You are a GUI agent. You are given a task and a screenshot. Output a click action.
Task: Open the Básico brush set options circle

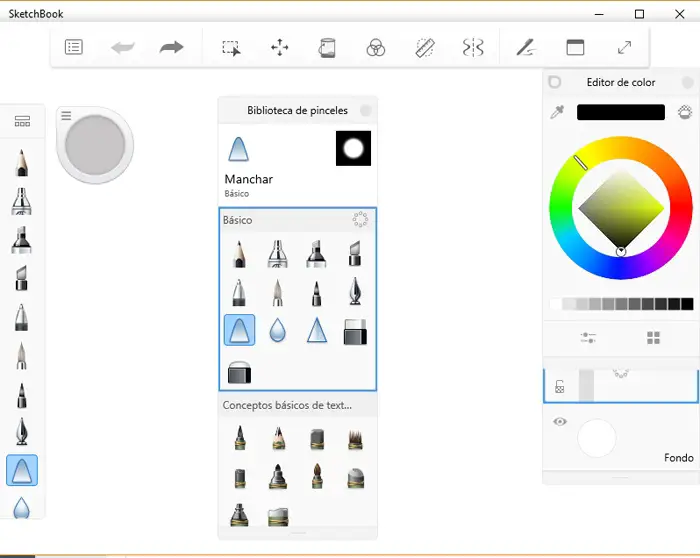pos(360,219)
